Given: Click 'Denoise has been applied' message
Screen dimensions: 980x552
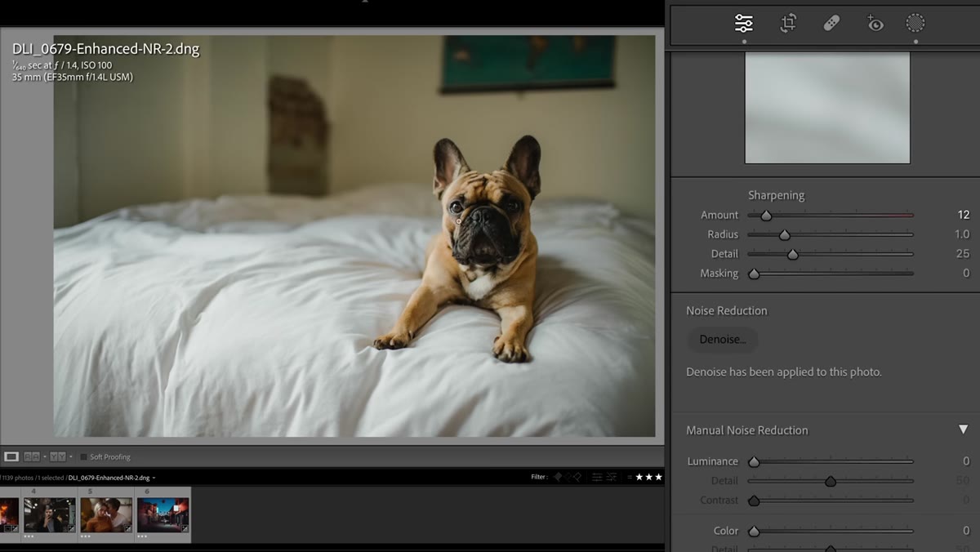Looking at the screenshot, I should 784,372.
